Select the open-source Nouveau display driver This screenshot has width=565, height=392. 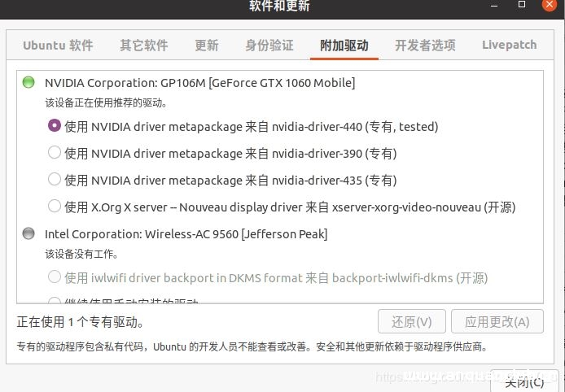(x=55, y=207)
